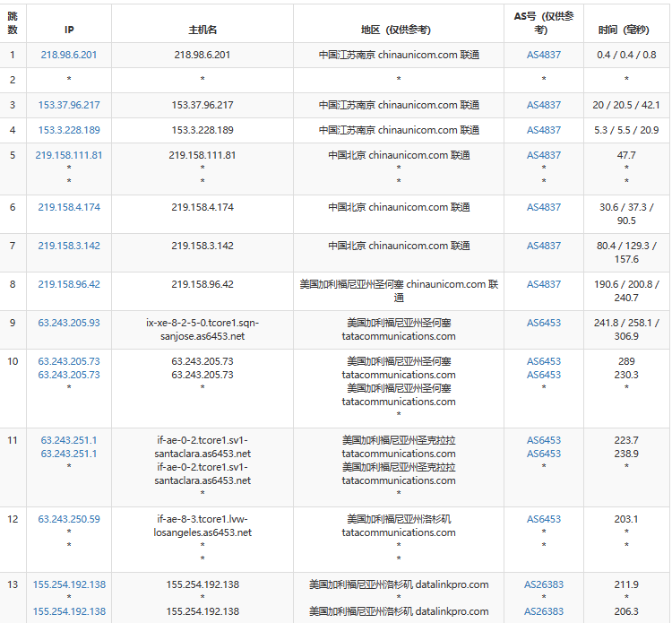Viewport: 672px width, 623px height.
Task: Select the '主机名' column header
Action: pyautogui.click(x=202, y=30)
